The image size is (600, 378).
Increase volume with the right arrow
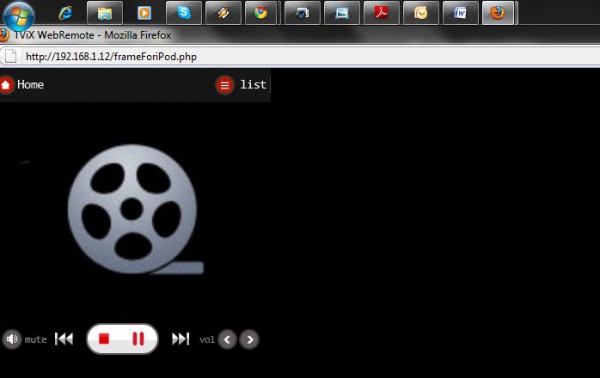[x=249, y=339]
